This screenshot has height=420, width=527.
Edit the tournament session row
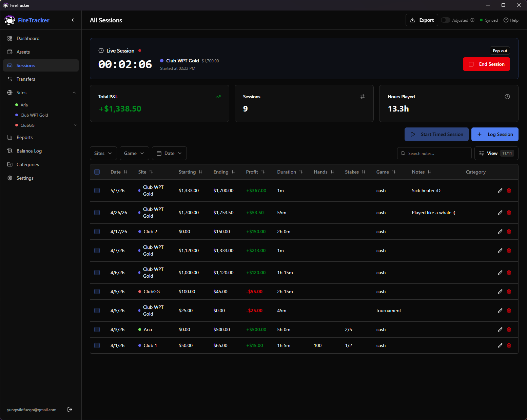pos(500,311)
